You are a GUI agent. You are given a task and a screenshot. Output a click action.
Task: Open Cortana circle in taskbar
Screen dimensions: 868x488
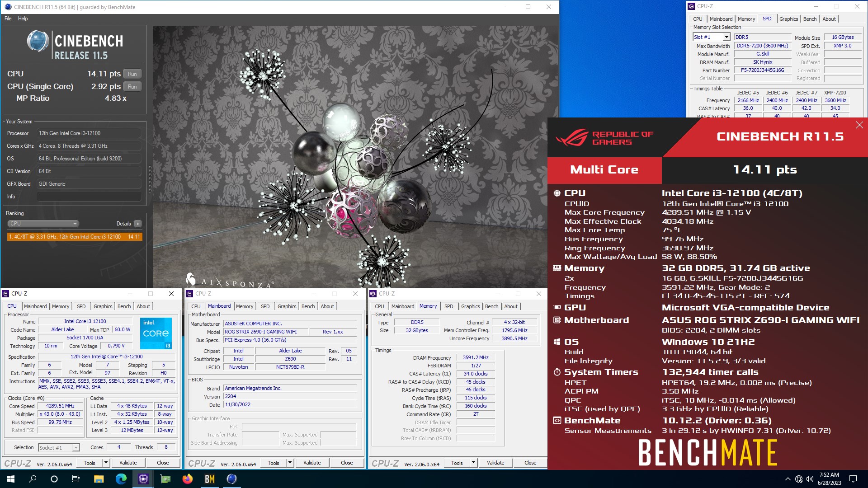coord(54,479)
